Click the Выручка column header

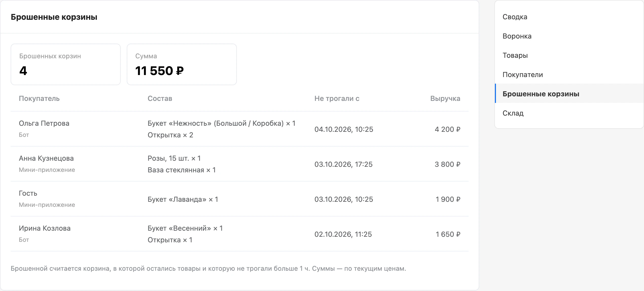coord(445,99)
